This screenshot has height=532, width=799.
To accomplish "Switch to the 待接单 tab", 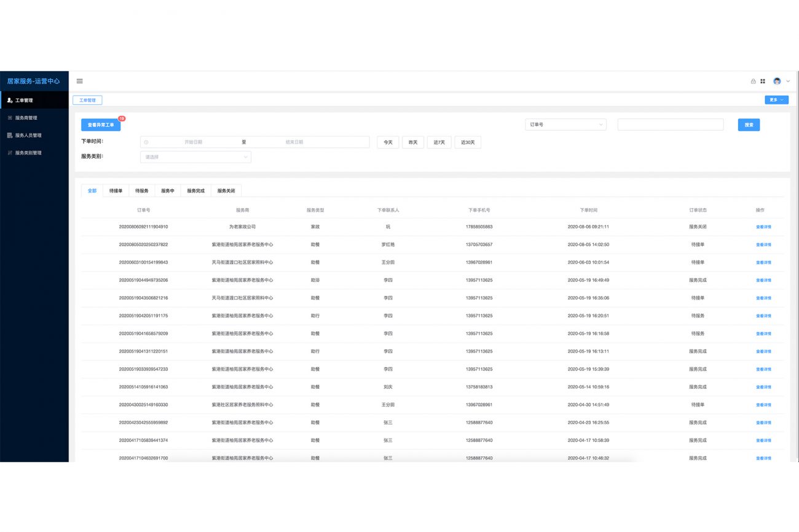I will tap(116, 191).
